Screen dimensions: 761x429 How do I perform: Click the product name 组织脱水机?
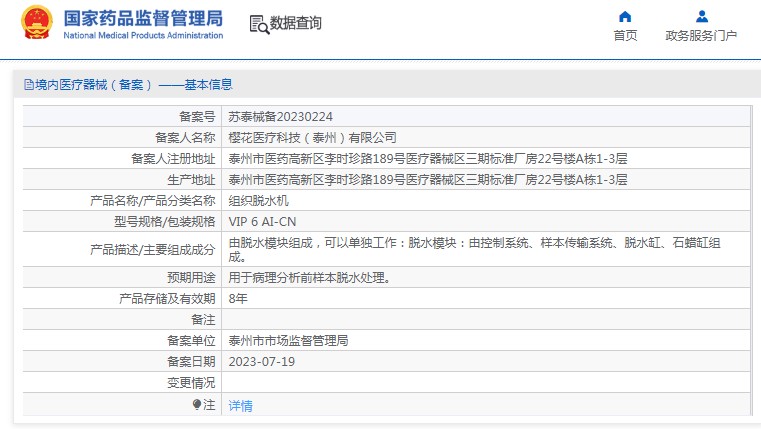pyautogui.click(x=259, y=200)
